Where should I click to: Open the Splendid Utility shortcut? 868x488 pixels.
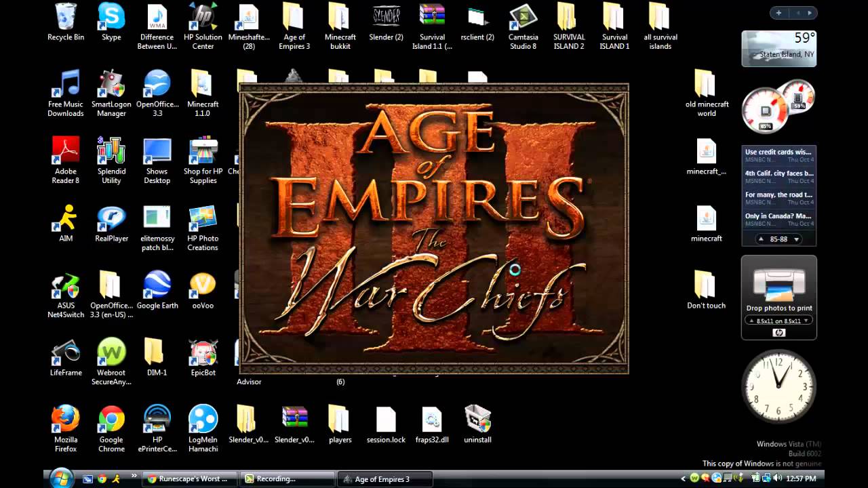pos(111,161)
